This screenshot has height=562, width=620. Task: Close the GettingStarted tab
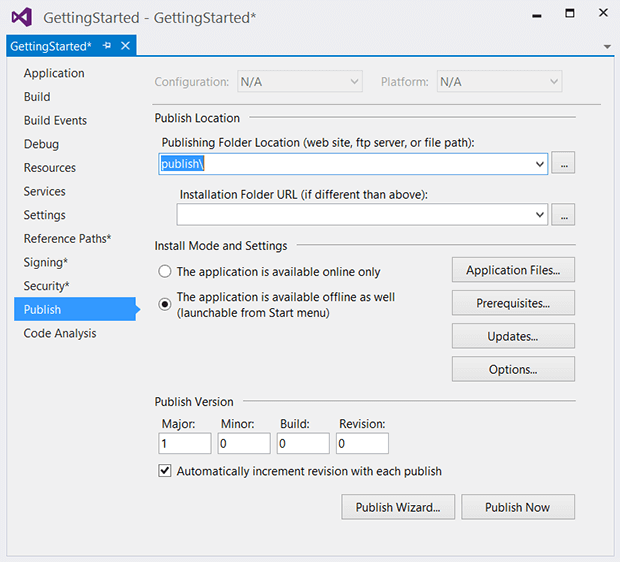tap(125, 46)
